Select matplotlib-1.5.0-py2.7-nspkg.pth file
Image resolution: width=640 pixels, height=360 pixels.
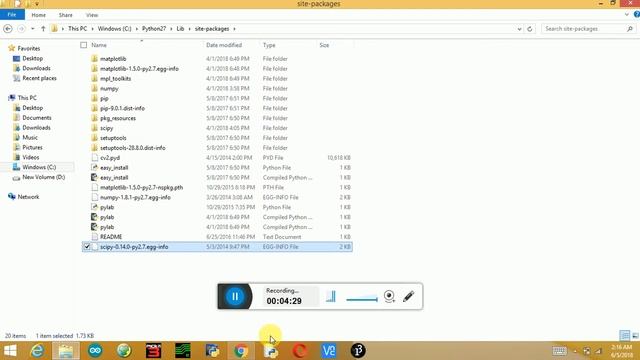point(141,187)
